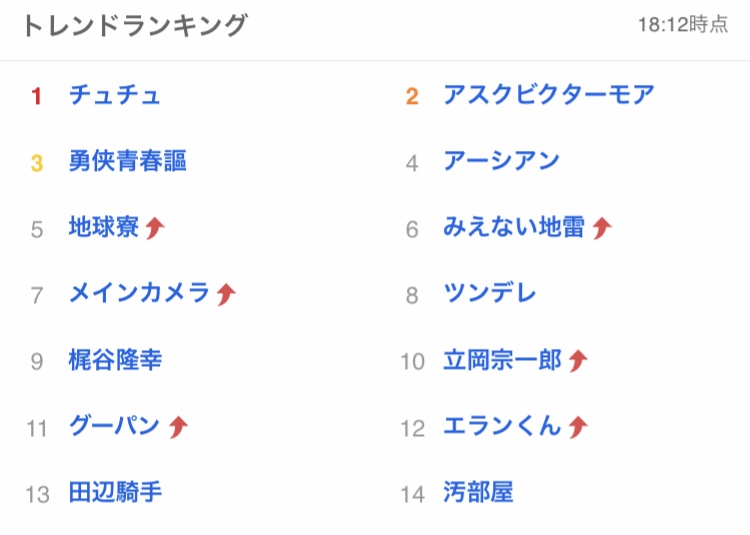The height and width of the screenshot is (535, 750).
Task: Open the みえない地雷 trend
Action: click(513, 227)
